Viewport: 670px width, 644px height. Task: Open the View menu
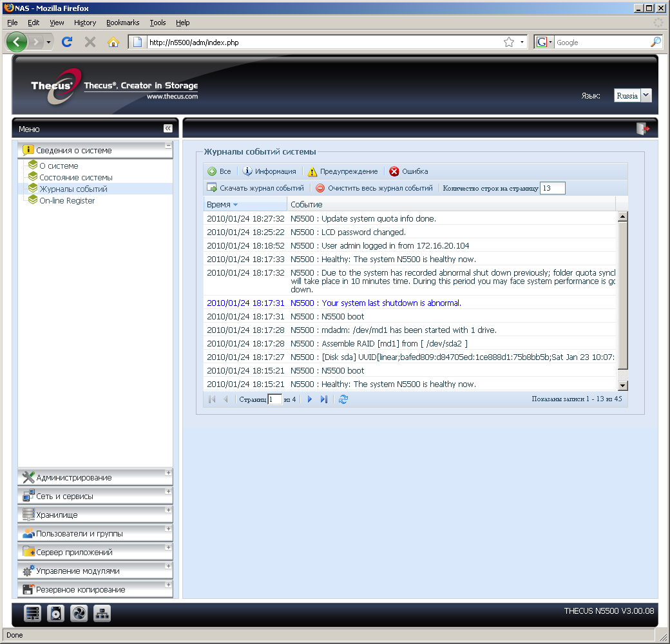tap(57, 23)
